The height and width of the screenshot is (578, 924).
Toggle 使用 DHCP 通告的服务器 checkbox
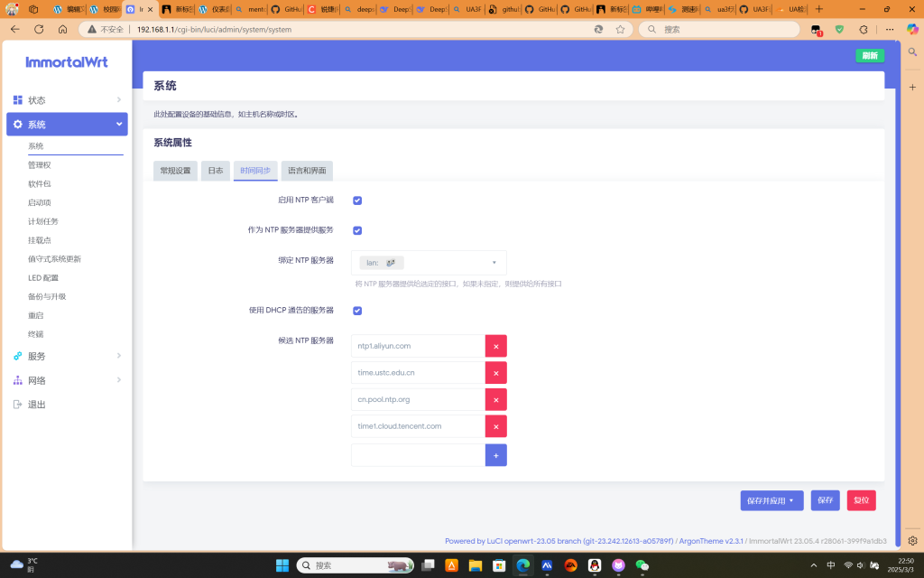[x=357, y=311]
